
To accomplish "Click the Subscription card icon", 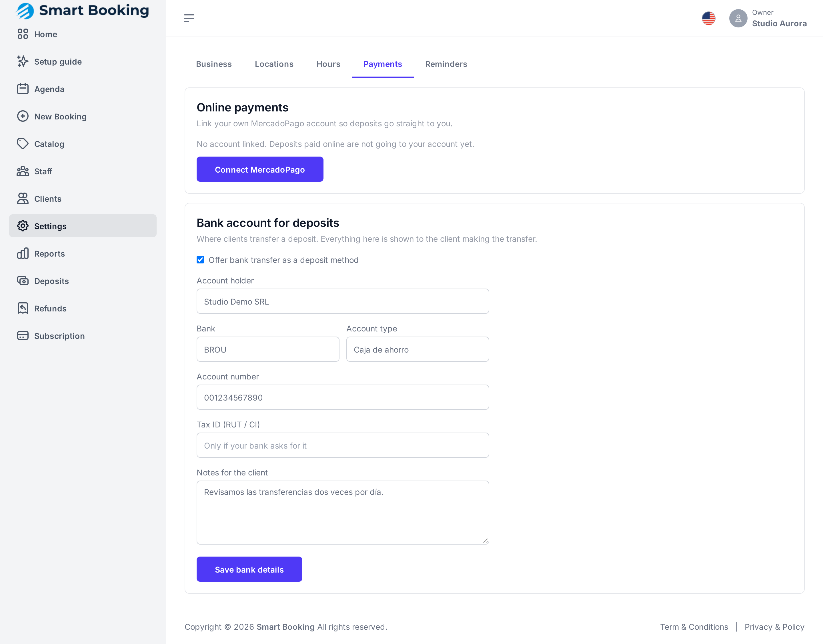I will [x=23, y=336].
